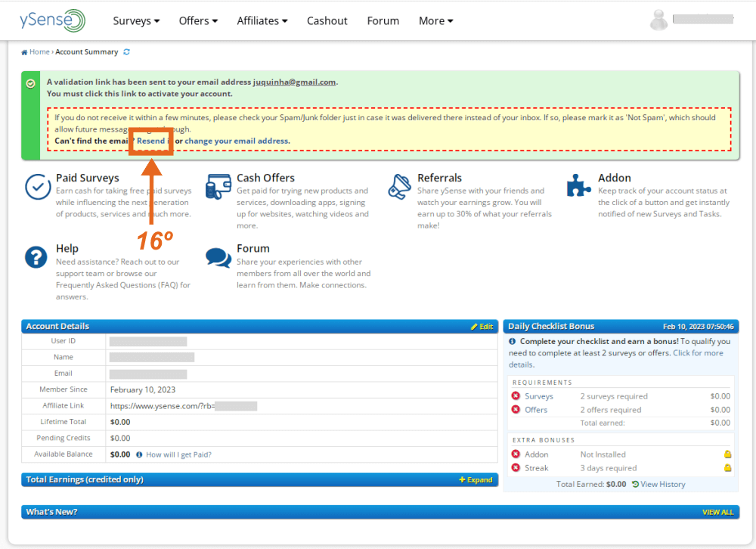The width and height of the screenshot is (756, 549).
Task: Open View History link
Action: [662, 484]
